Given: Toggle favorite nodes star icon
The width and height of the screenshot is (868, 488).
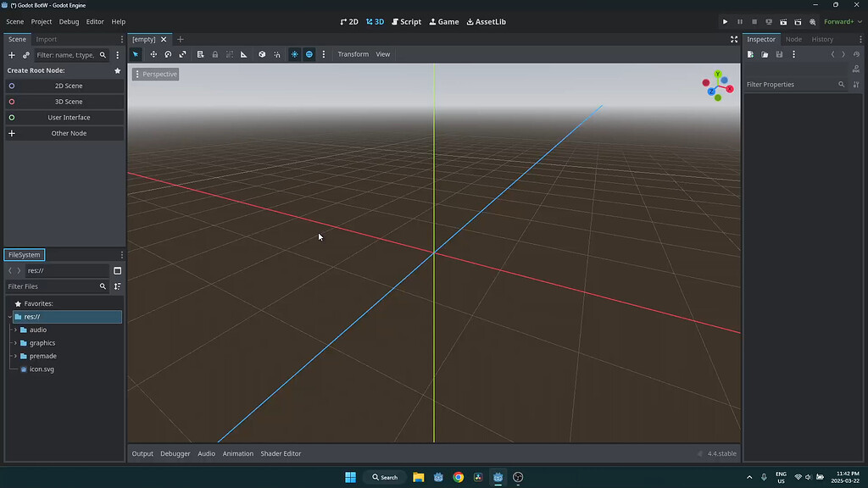Looking at the screenshot, I should (117, 71).
